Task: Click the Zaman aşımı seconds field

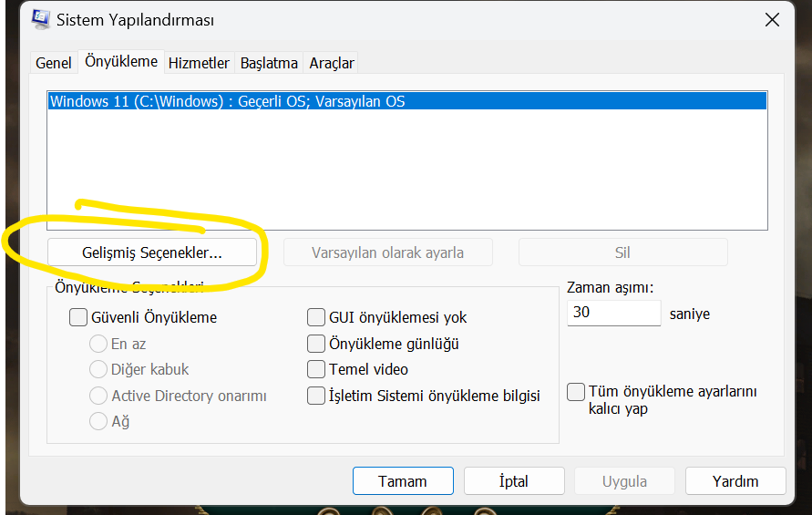Action: [613, 313]
